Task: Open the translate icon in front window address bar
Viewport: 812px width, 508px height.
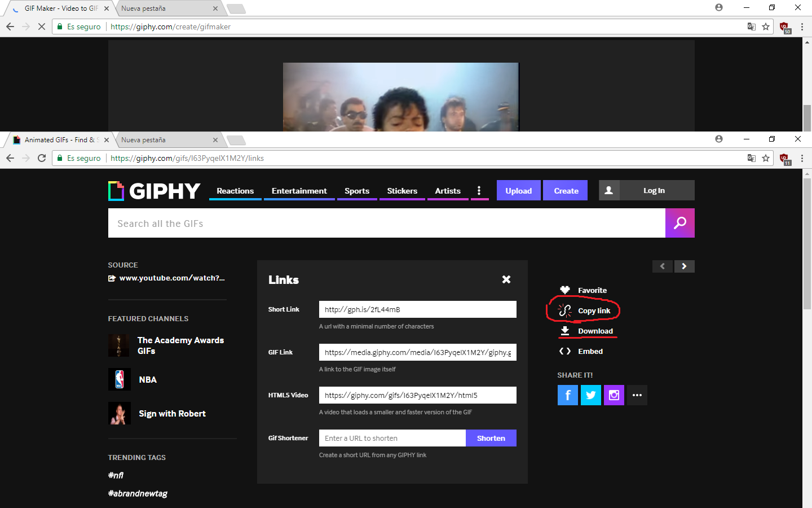Action: [752, 158]
